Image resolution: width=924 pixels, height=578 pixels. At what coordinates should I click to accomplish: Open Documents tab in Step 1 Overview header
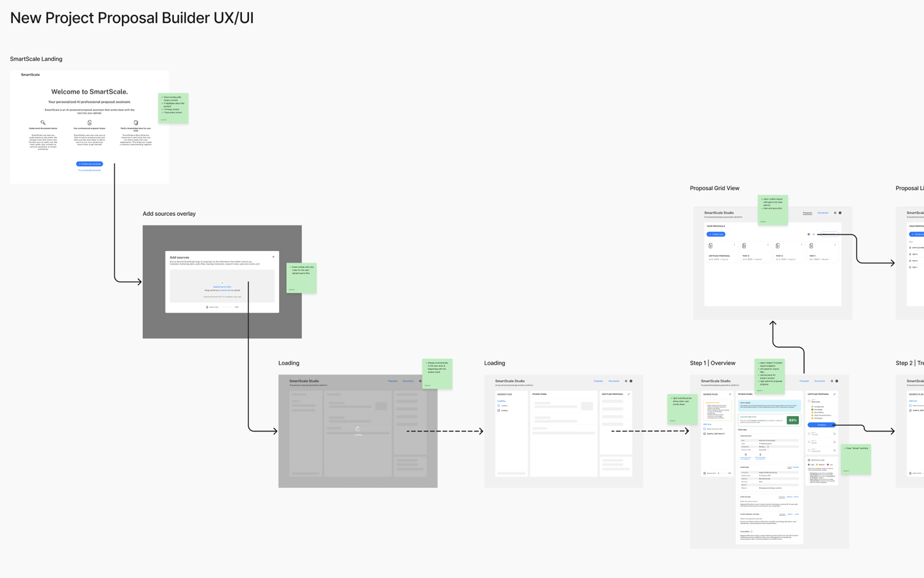819,381
